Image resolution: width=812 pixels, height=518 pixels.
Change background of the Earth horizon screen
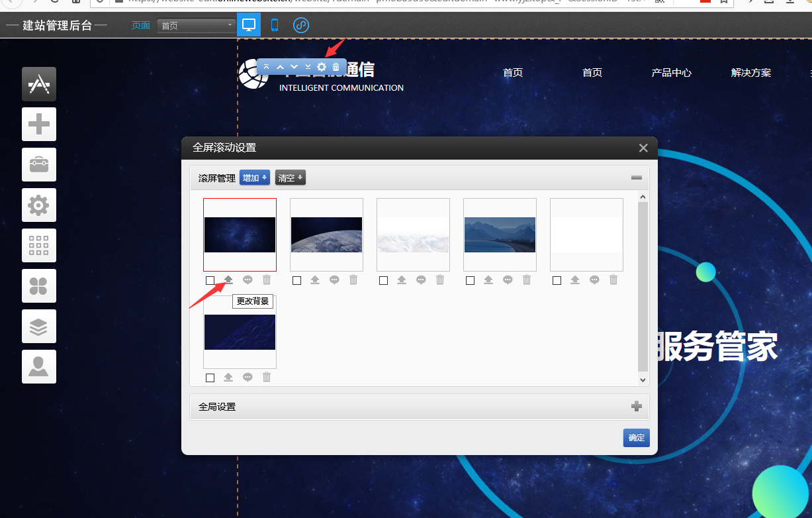point(315,280)
